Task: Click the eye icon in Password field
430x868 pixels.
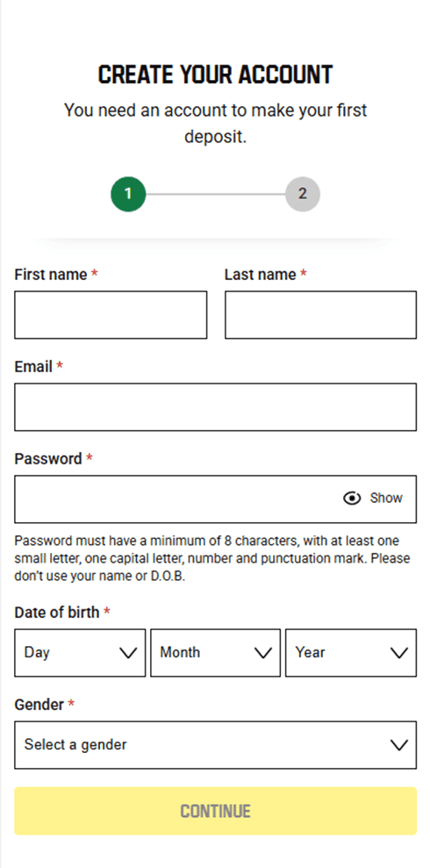Action: (352, 499)
